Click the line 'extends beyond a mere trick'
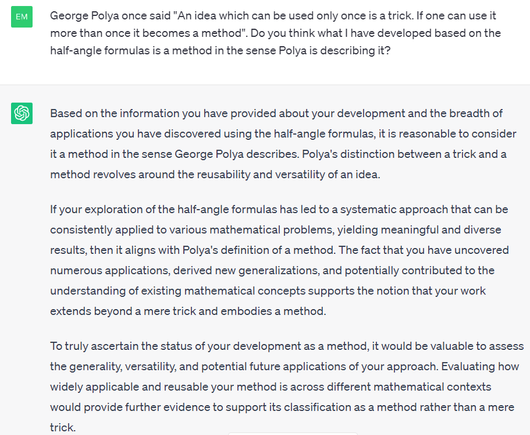 pyautogui.click(x=188, y=311)
